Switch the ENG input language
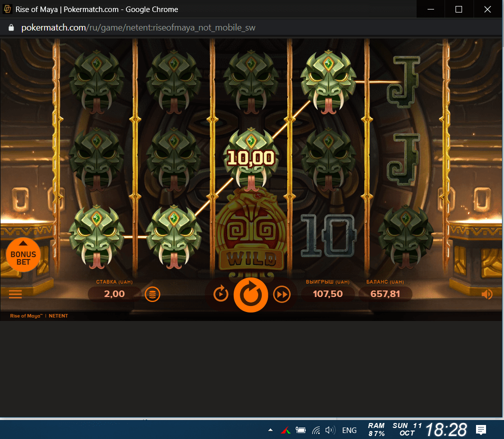 tap(349, 430)
